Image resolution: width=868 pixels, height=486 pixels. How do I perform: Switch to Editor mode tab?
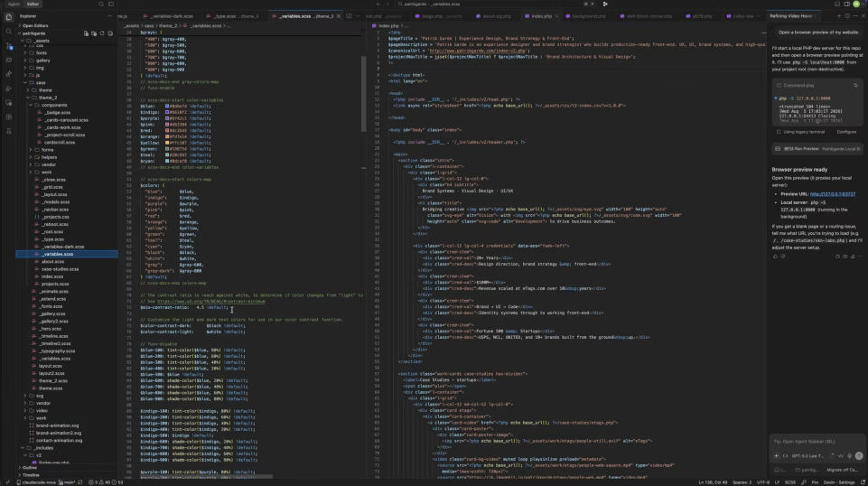point(33,4)
